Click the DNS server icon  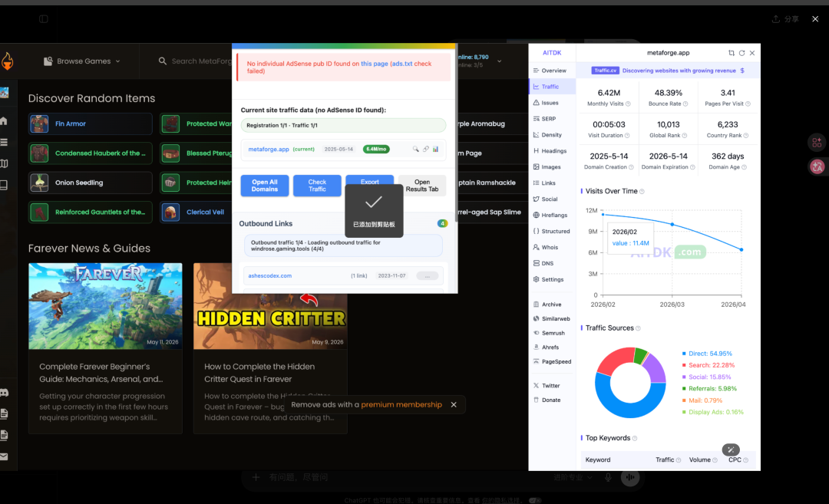click(536, 263)
